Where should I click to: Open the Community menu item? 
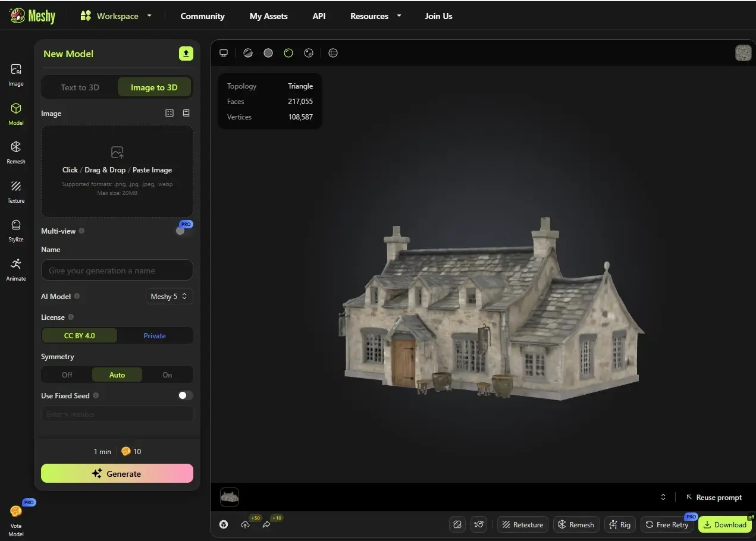click(x=202, y=16)
